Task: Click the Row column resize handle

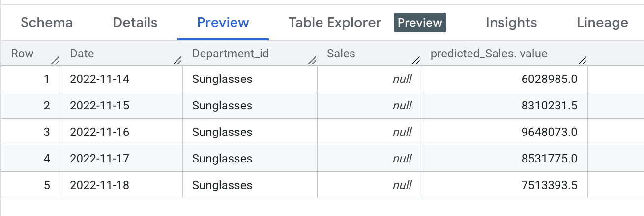Action: [55, 61]
